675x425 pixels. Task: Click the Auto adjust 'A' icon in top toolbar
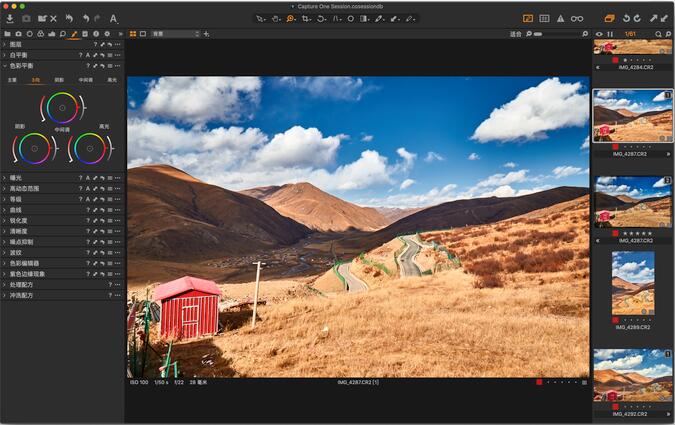click(113, 19)
